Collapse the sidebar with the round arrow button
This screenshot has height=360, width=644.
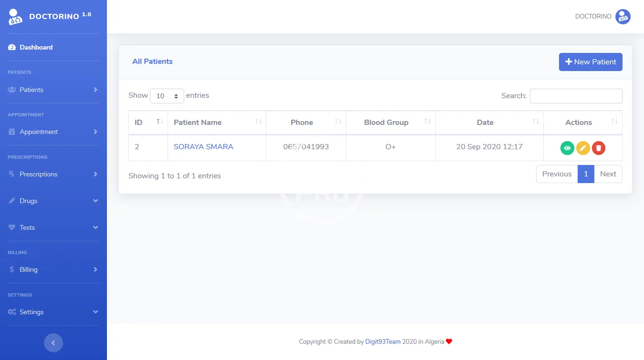click(x=53, y=342)
